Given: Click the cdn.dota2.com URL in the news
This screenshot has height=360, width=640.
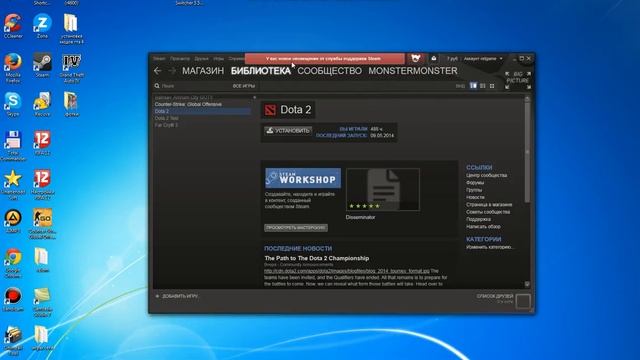Looking at the screenshot, I should [347, 271].
